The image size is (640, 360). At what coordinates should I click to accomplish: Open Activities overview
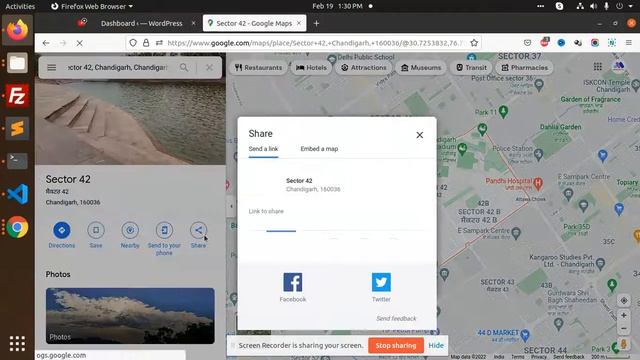20,6
